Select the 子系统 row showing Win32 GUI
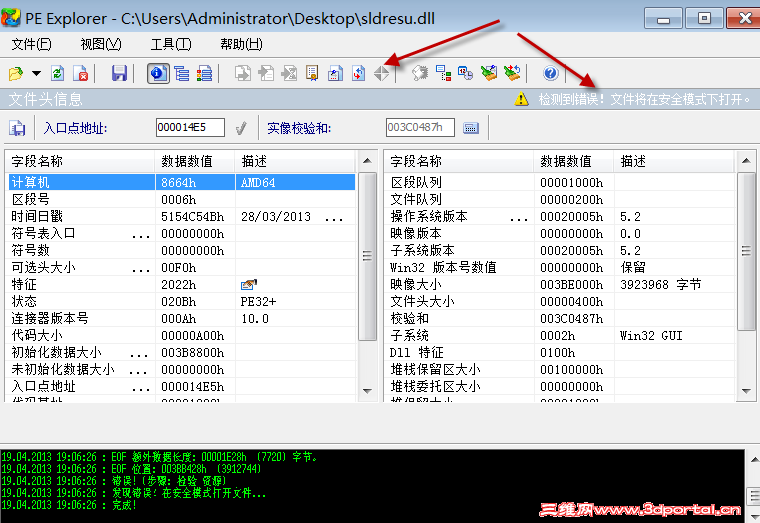The height and width of the screenshot is (523, 760). (x=561, y=335)
